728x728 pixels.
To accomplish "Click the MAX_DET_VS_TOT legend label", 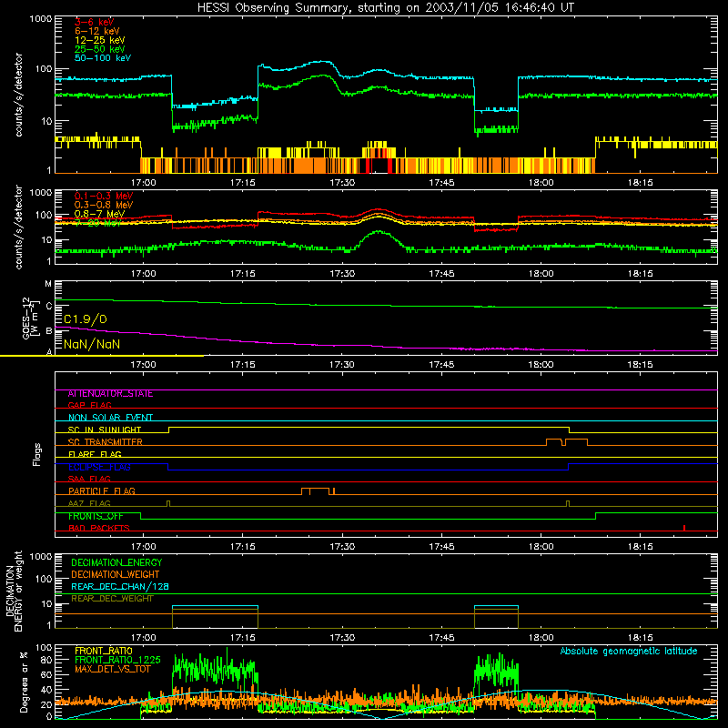I will coord(112,669).
